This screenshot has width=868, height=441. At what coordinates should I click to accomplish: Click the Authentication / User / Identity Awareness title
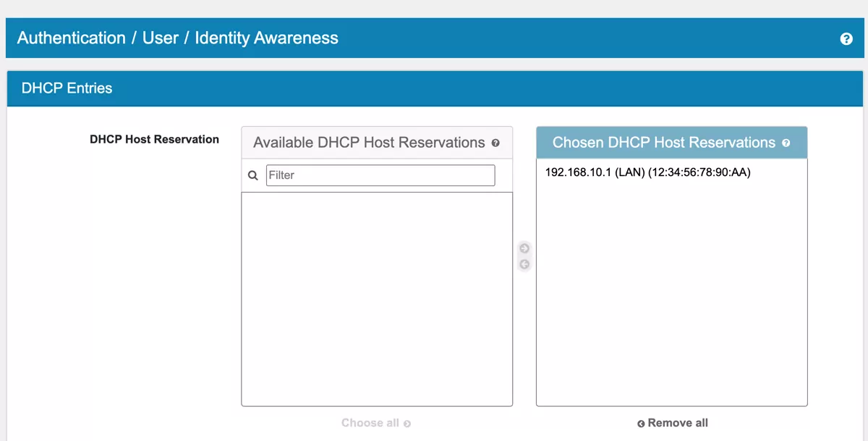coord(179,38)
